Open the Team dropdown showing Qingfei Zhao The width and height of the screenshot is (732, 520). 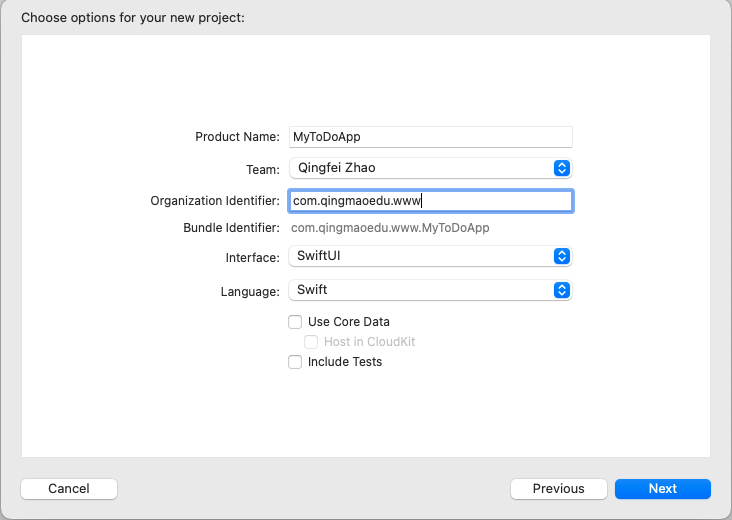(x=420, y=168)
